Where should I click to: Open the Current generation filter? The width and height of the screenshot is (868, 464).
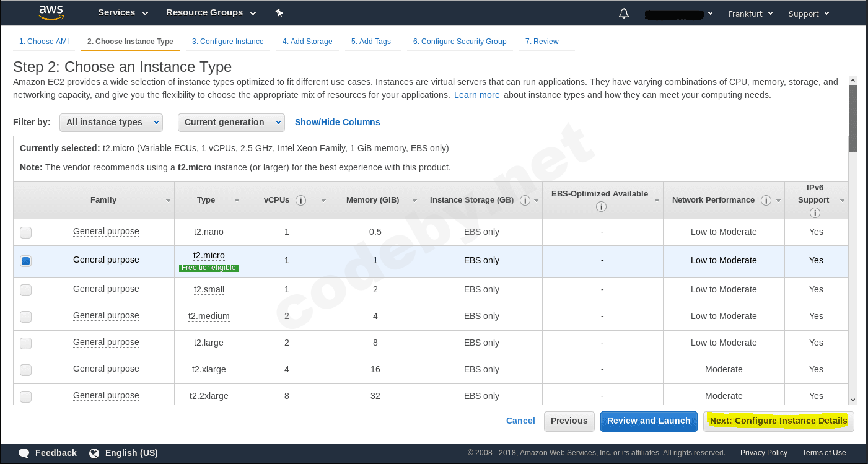tap(231, 122)
